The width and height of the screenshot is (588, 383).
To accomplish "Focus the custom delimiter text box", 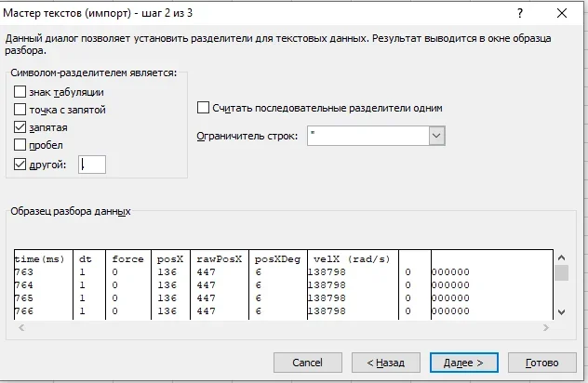I will [92, 165].
